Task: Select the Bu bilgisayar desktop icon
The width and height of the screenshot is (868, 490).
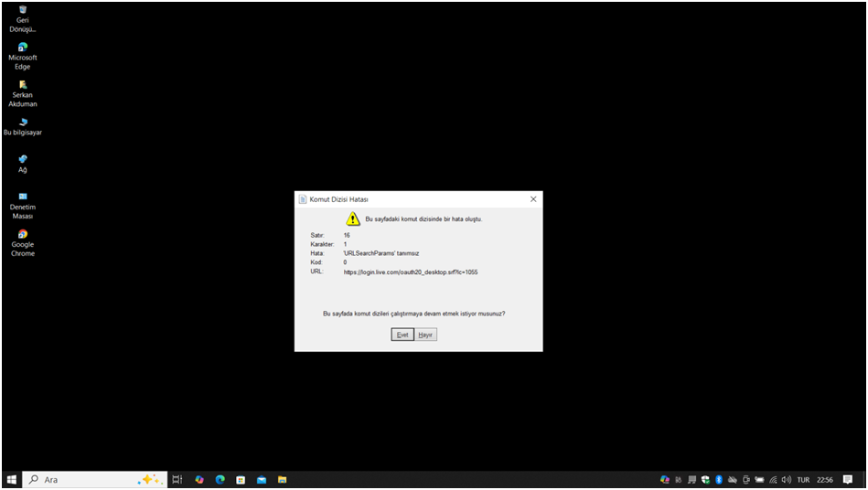Action: (x=22, y=127)
